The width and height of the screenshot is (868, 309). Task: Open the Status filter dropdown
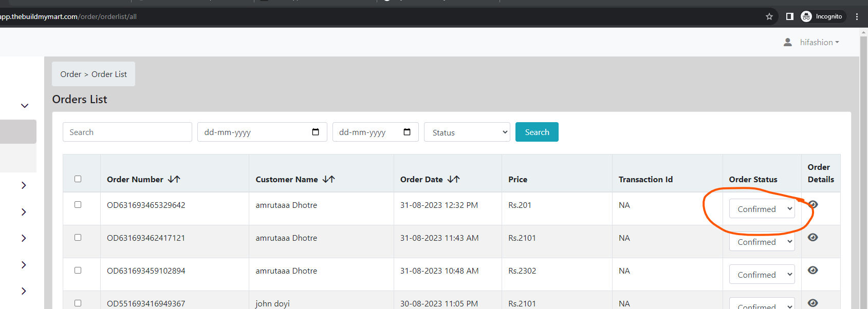tap(467, 132)
